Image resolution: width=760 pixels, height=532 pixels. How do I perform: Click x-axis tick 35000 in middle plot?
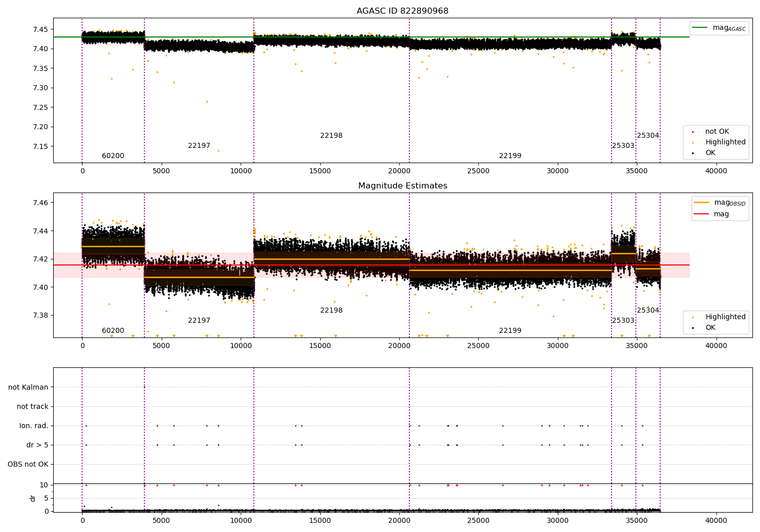(x=637, y=346)
